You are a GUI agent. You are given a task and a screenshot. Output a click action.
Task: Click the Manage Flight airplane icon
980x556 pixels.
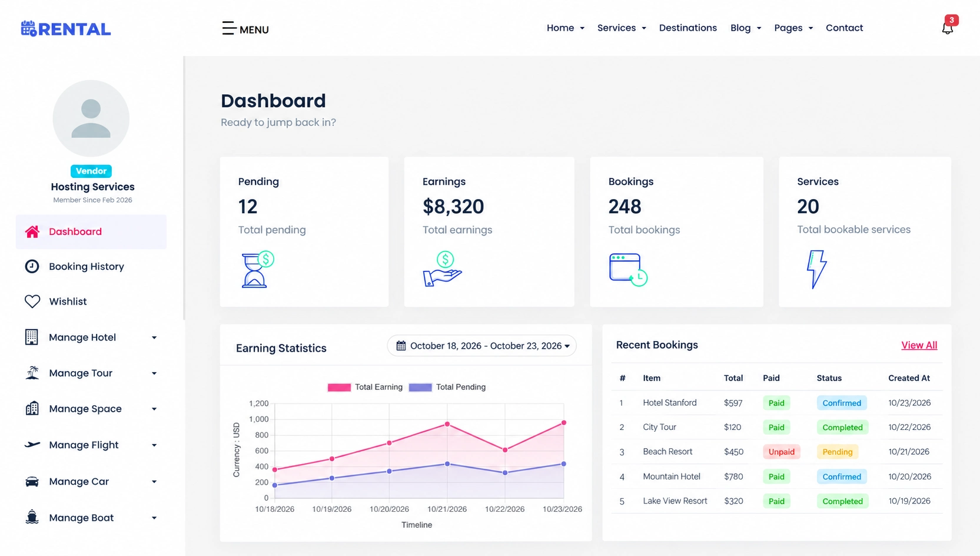32,445
